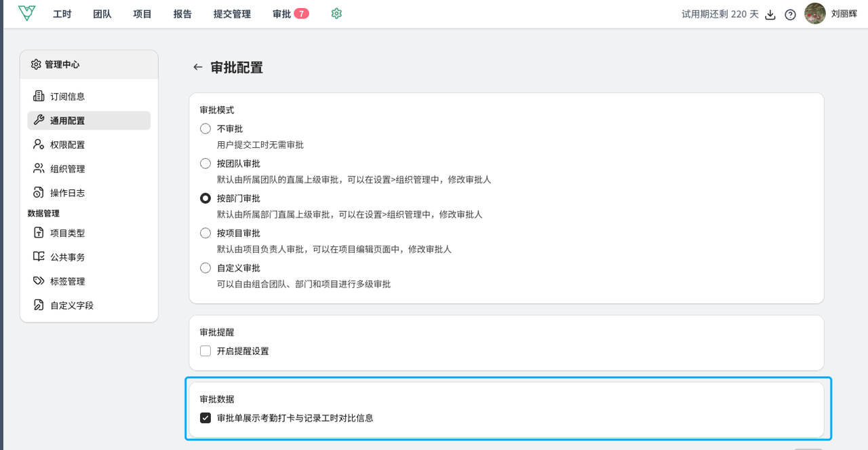The height and width of the screenshot is (450, 868).
Task: Open 操作日志 in the sidebar
Action: 67,193
